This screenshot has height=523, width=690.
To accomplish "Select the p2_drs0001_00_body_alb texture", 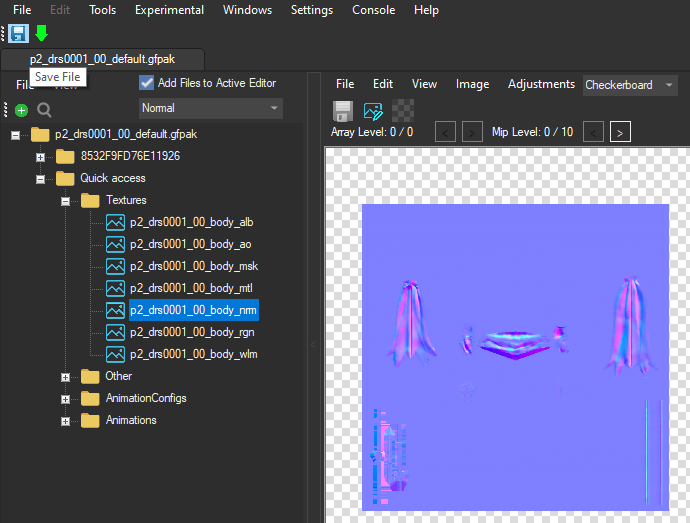I will [x=191, y=222].
